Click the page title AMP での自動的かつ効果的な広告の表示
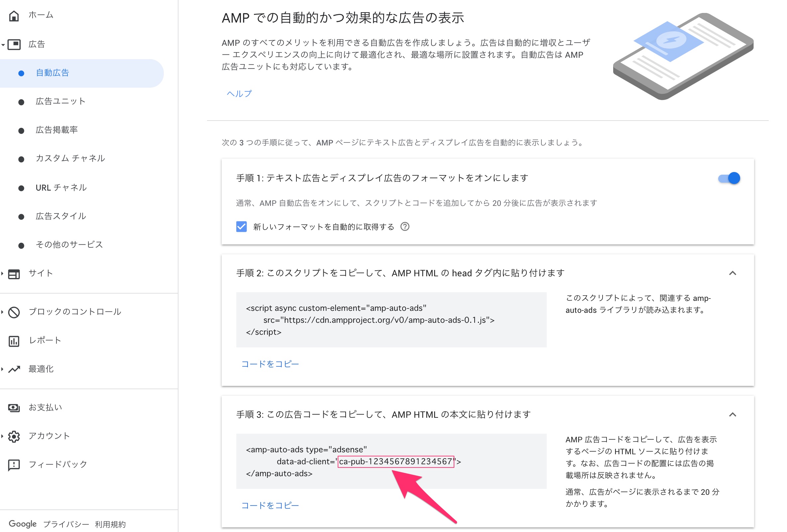 pos(343,18)
